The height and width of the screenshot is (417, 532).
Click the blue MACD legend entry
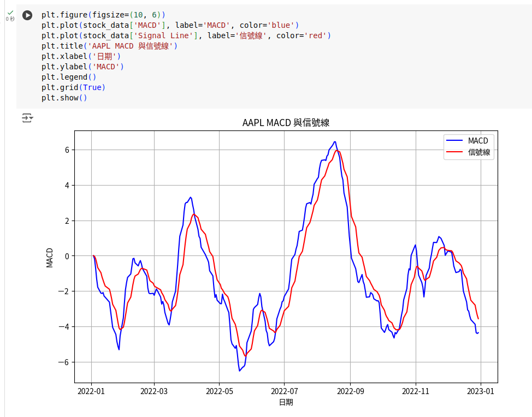pyautogui.click(x=467, y=140)
